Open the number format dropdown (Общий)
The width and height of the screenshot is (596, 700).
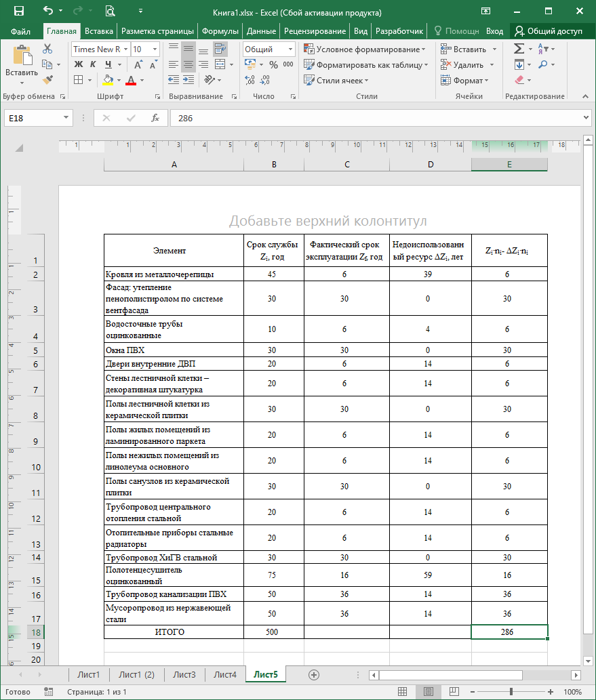[x=290, y=49]
